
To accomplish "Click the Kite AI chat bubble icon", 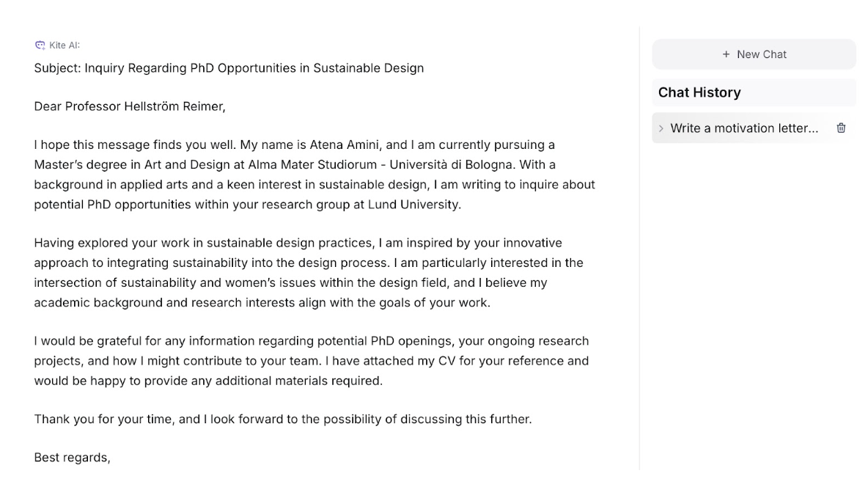I will [40, 45].
